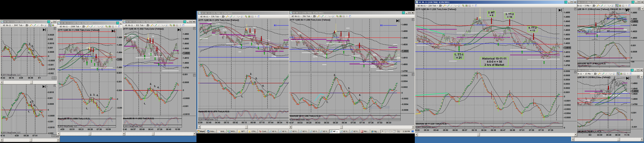Open indicators candle icon in 932 Tick toolbar
644x143 pixels.
[174, 25]
